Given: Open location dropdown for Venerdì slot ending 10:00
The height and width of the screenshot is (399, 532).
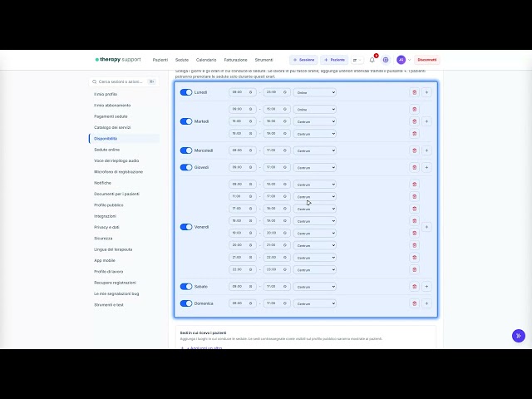Looking at the screenshot, I should 315,185.
